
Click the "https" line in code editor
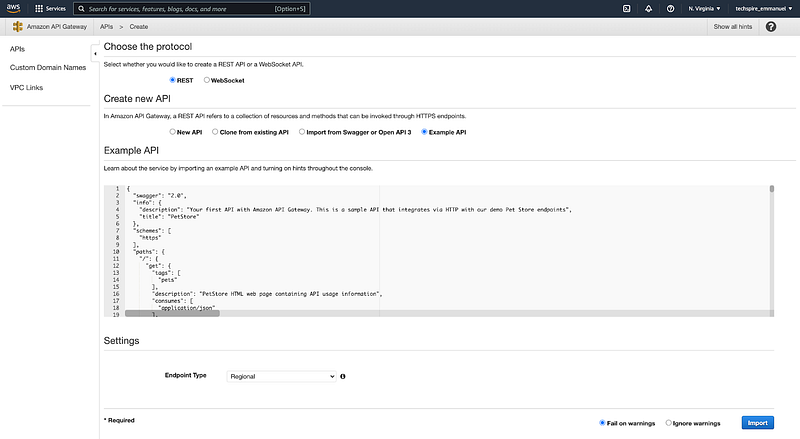pyautogui.click(x=150, y=238)
